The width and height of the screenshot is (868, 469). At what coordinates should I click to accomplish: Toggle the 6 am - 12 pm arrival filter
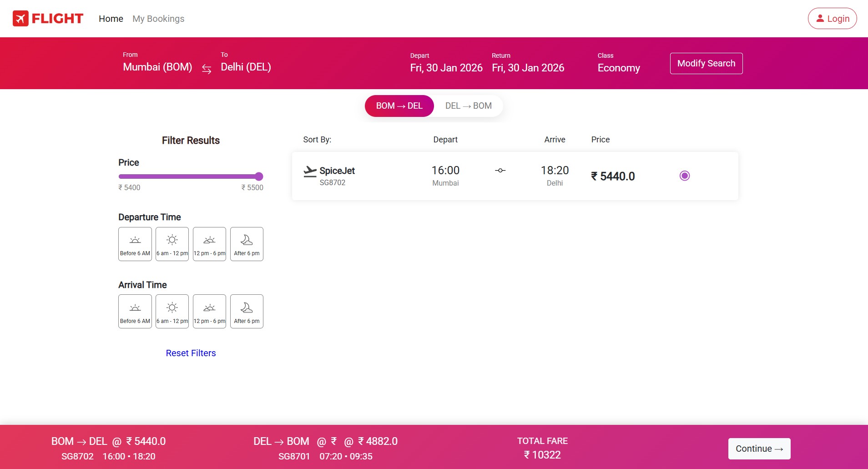click(172, 311)
